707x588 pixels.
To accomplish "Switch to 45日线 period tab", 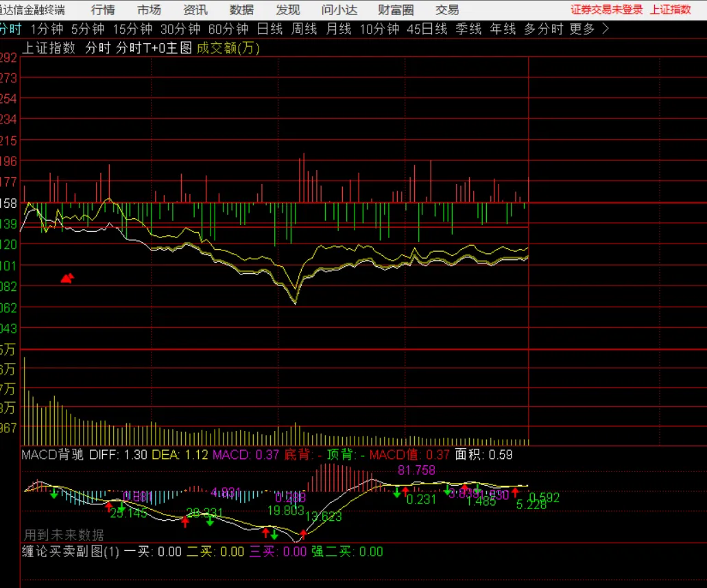I will click(427, 30).
